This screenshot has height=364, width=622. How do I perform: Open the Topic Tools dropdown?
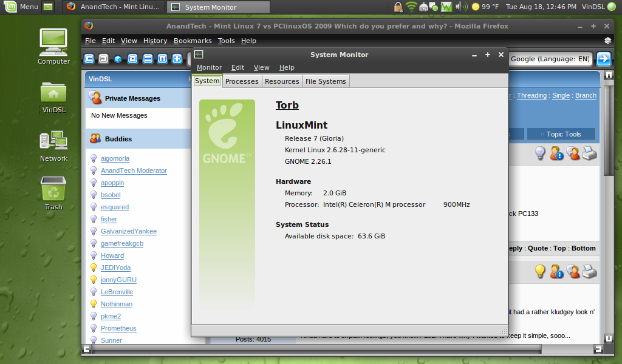tap(561, 134)
